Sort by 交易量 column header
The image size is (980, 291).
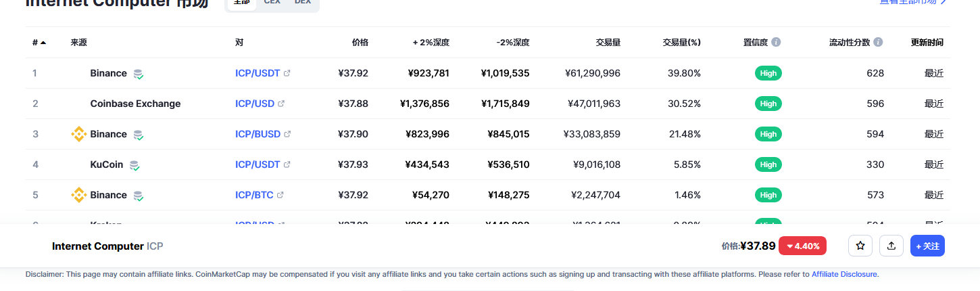[x=608, y=42]
